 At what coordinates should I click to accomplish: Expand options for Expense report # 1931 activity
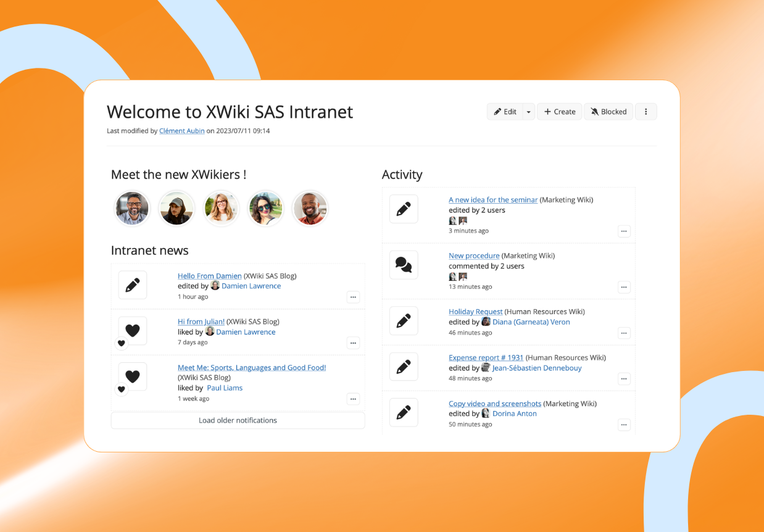coord(624,379)
